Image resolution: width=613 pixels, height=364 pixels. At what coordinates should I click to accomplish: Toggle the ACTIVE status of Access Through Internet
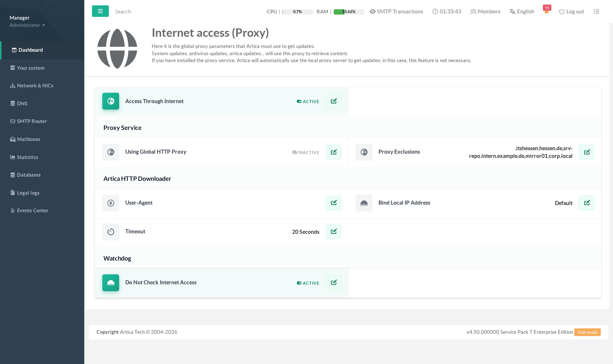[308, 102]
